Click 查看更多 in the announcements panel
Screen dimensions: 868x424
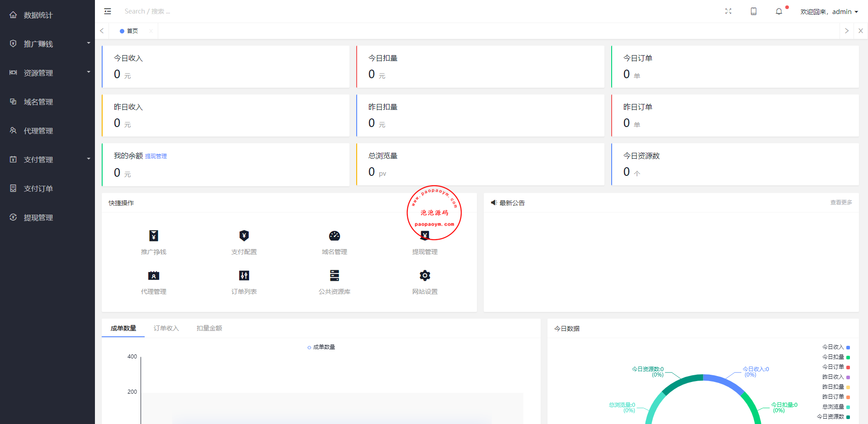tap(841, 203)
